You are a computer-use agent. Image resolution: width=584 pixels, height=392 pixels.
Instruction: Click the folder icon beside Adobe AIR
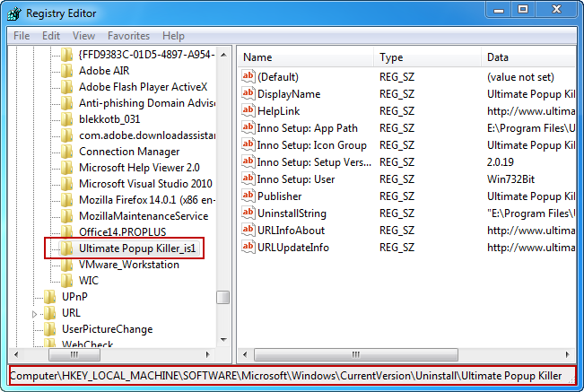[x=66, y=71]
